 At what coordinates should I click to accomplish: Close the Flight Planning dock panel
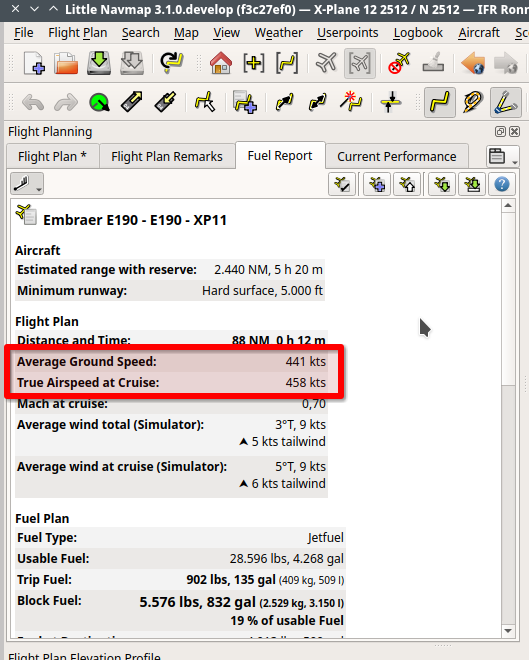[x=514, y=132]
